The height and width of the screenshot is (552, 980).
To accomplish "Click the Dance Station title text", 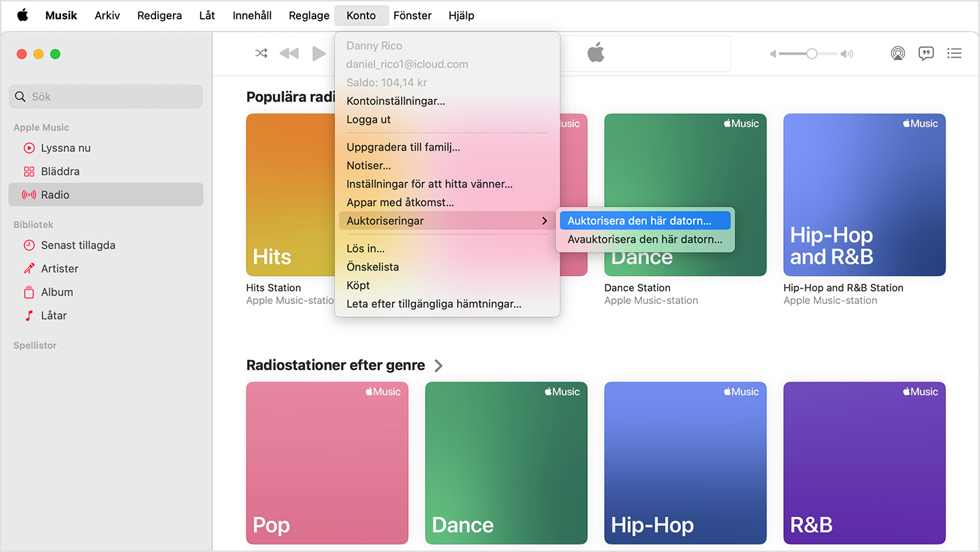I will click(638, 288).
